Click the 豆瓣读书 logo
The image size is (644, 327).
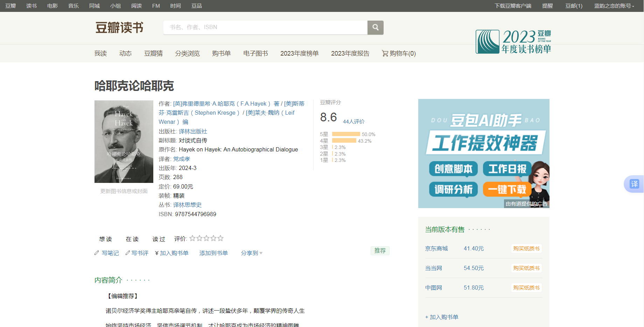tap(119, 28)
